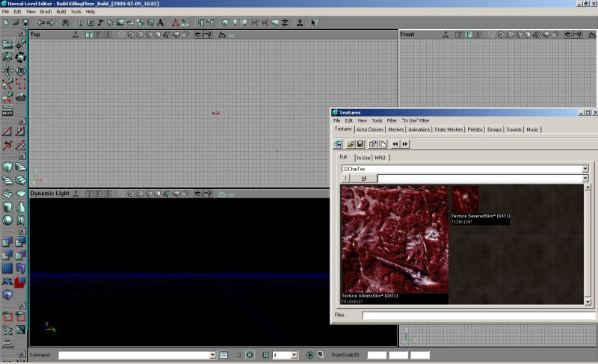Switch to the In Use tab

363,158
